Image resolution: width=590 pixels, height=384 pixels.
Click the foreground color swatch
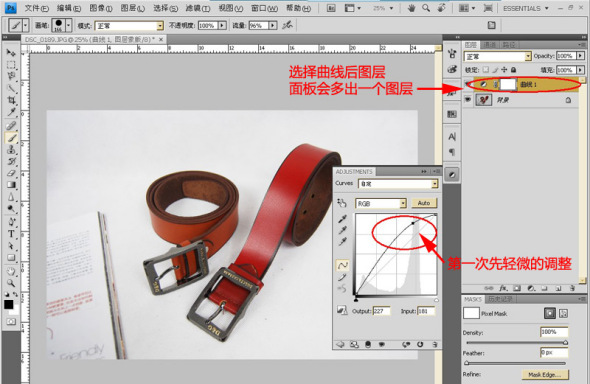(x=9, y=304)
